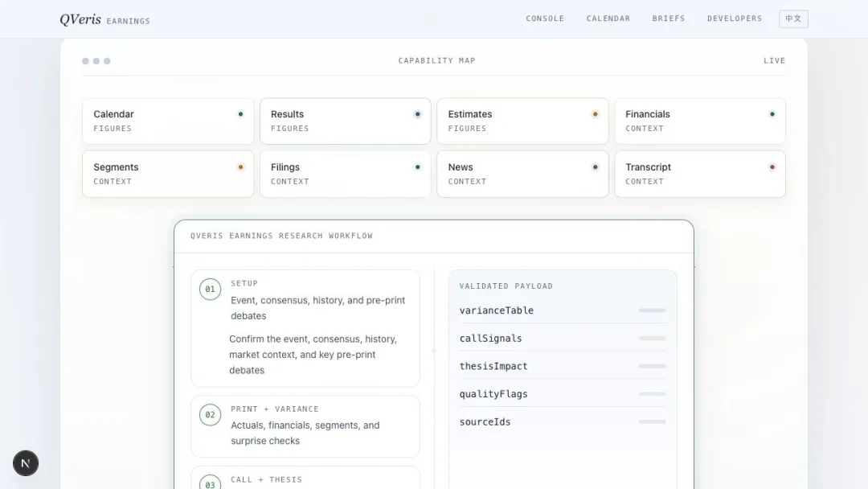Click the 02 step number circle
This screenshot has width=868, height=489.
(x=210, y=415)
